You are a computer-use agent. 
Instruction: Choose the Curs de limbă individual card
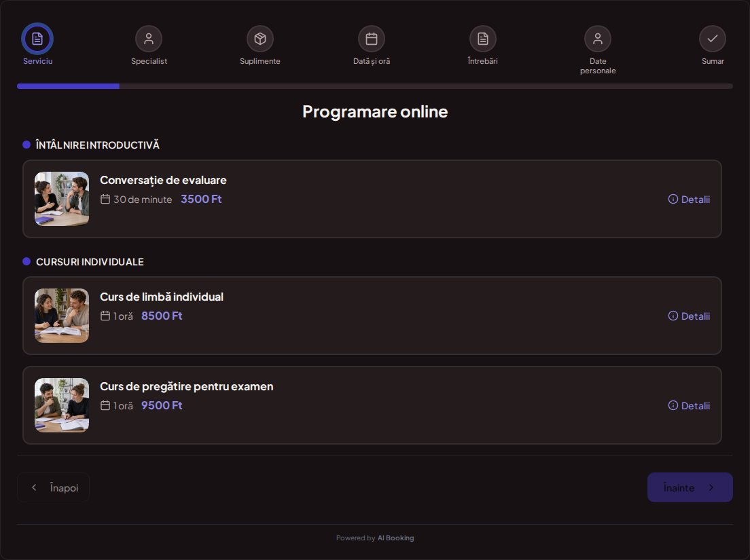click(x=372, y=316)
